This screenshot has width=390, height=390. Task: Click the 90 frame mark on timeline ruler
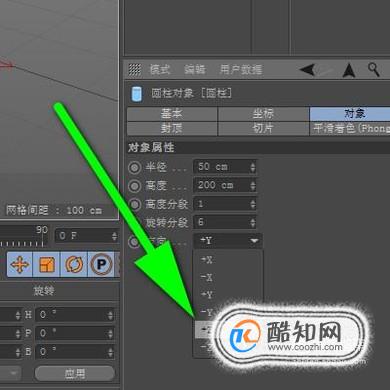click(42, 230)
